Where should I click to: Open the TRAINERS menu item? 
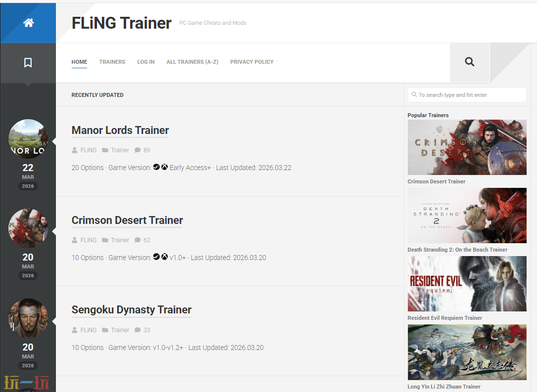[112, 62]
